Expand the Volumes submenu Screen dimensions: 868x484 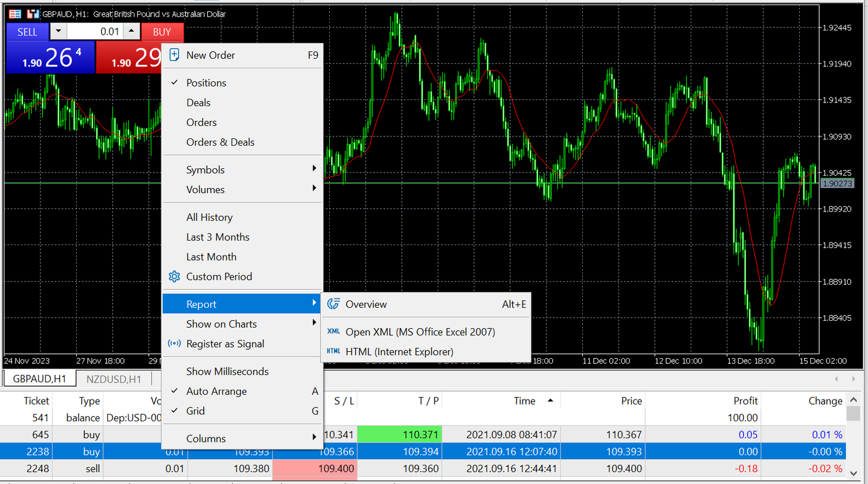pyautogui.click(x=206, y=189)
